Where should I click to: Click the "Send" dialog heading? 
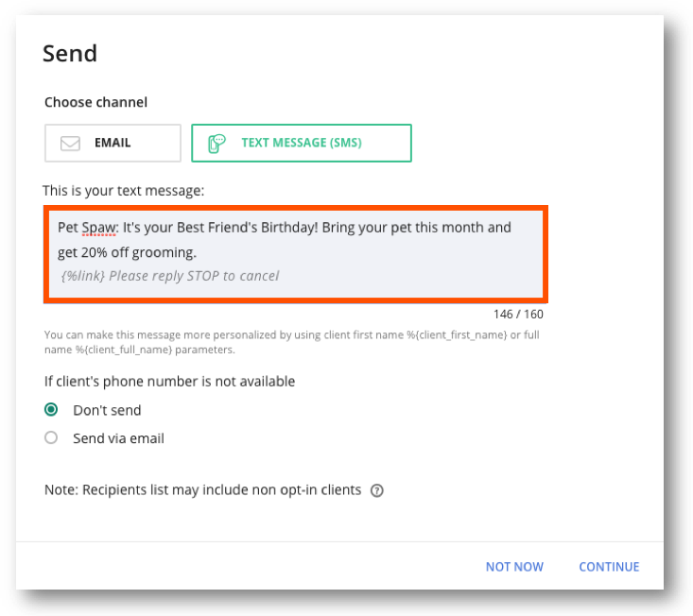click(x=70, y=54)
